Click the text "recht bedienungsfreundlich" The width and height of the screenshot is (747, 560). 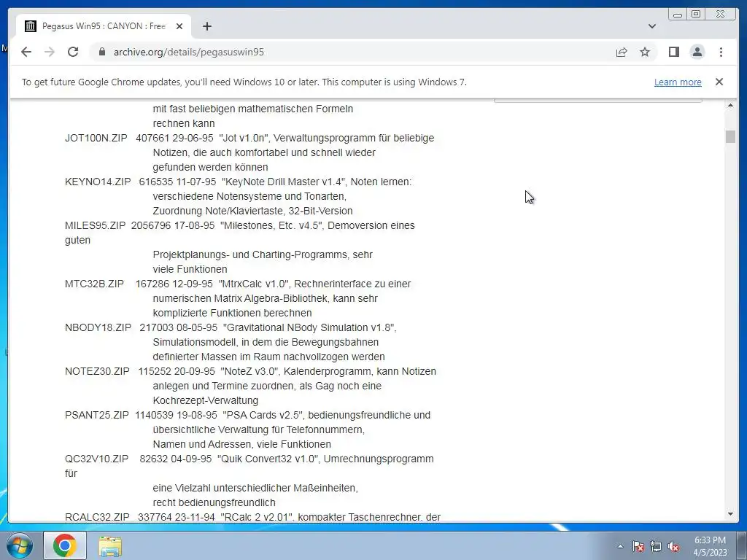click(214, 502)
